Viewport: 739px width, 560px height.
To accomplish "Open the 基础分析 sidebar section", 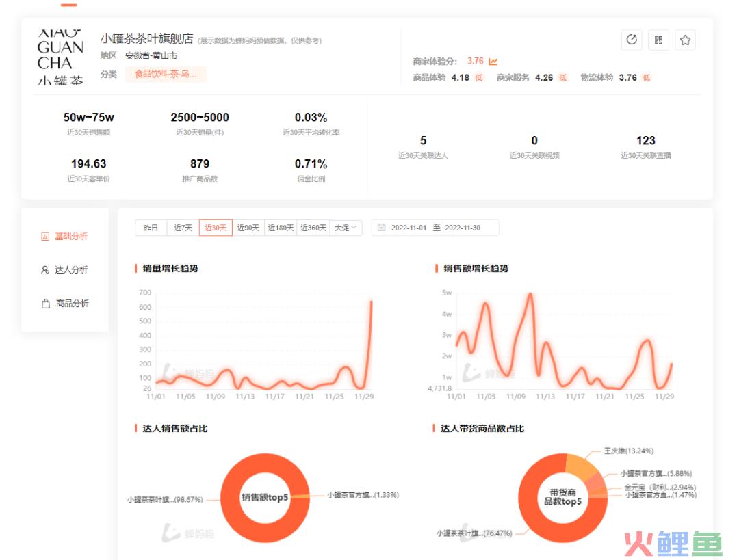I will pos(64,236).
